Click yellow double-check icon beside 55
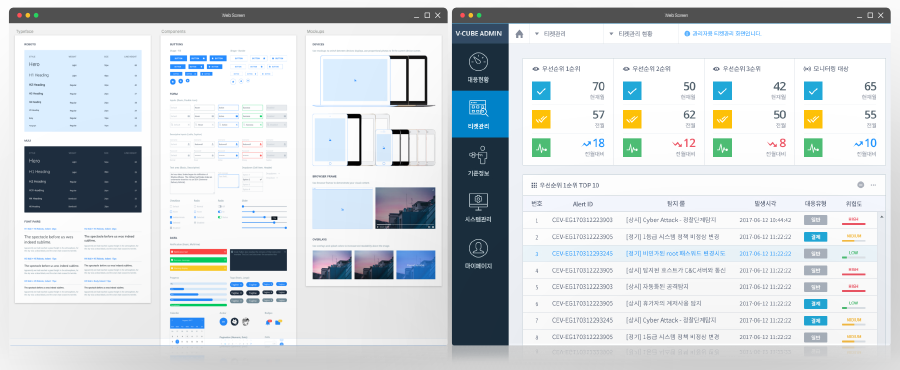The height and width of the screenshot is (370, 900). [813, 119]
